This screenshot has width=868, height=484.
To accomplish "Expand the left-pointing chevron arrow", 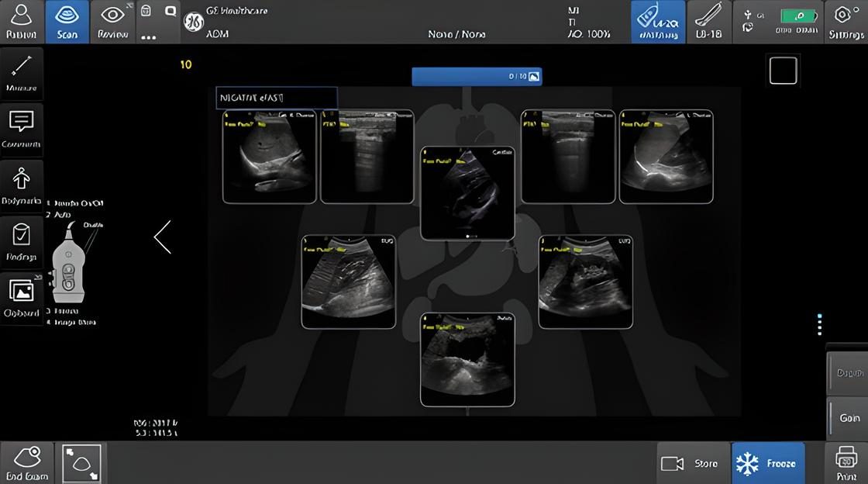I will click(163, 237).
